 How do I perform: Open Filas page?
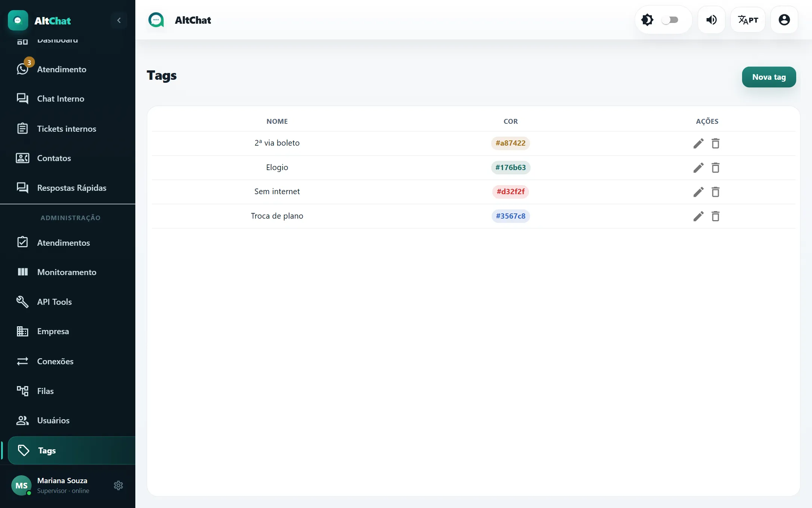coord(68,391)
